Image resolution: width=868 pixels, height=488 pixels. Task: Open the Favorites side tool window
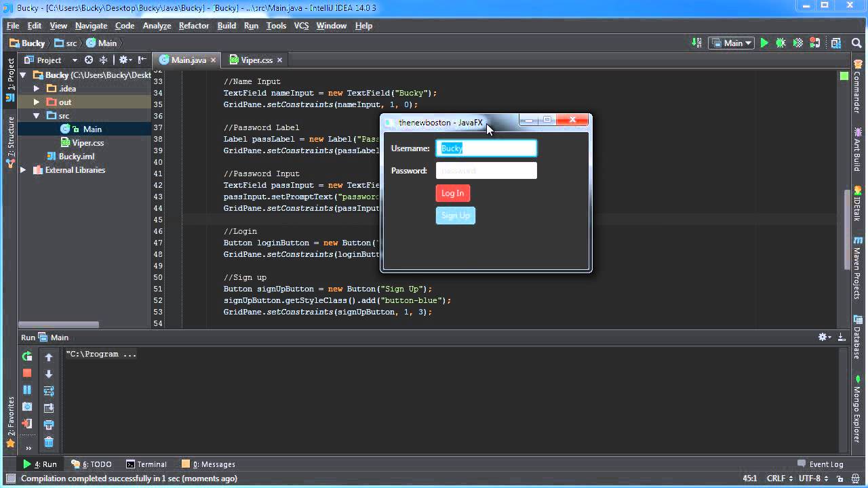[10, 422]
